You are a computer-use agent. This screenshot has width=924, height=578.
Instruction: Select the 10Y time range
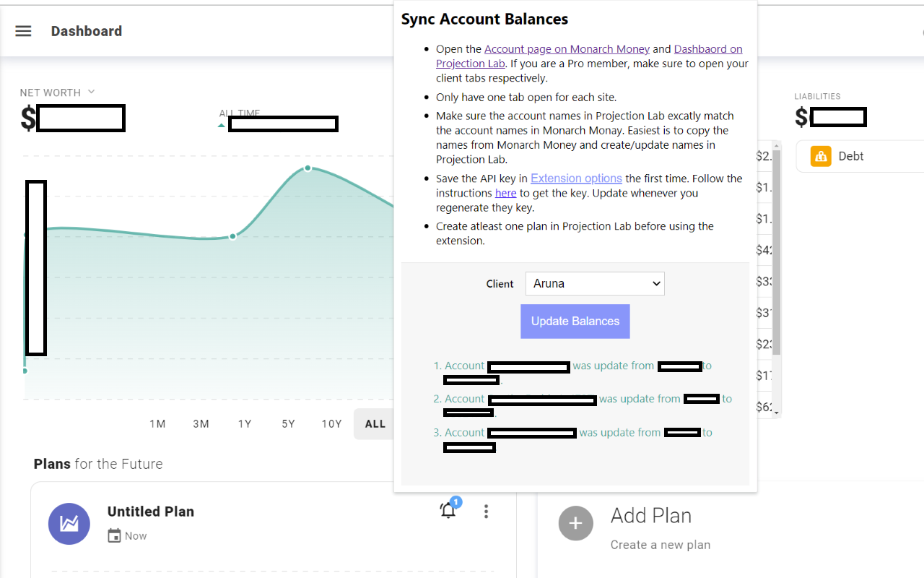coord(331,424)
